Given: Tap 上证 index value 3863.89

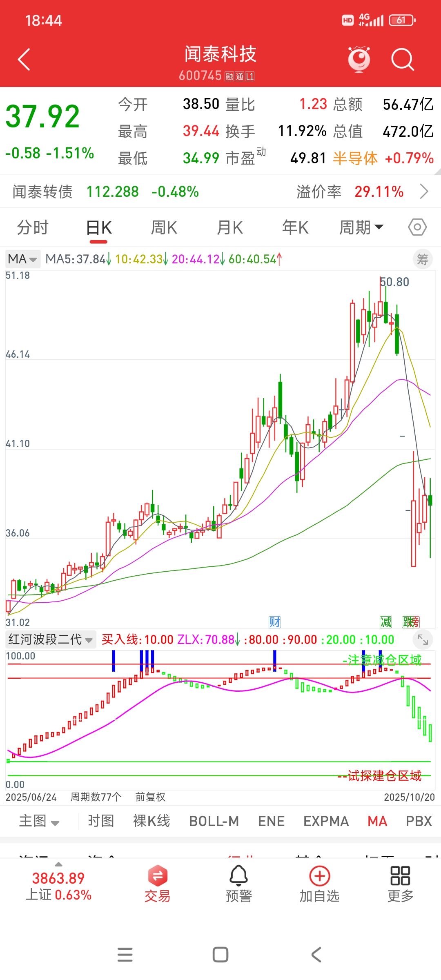Looking at the screenshot, I should coord(58,878).
